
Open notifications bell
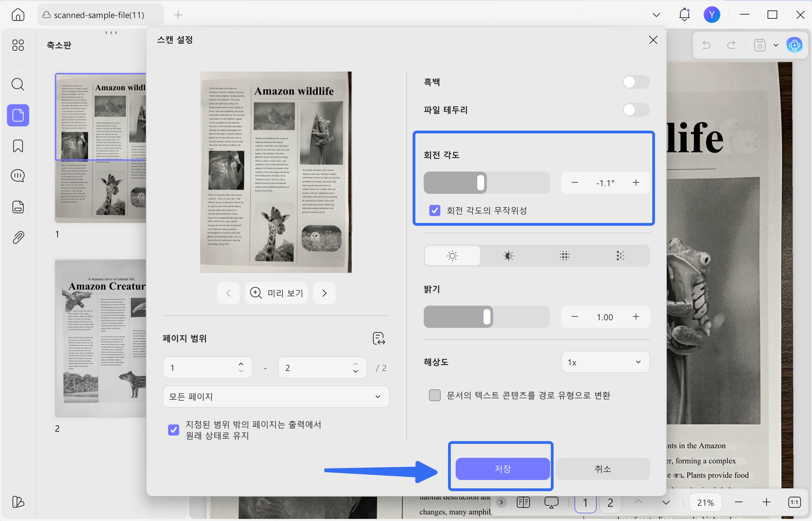click(684, 15)
